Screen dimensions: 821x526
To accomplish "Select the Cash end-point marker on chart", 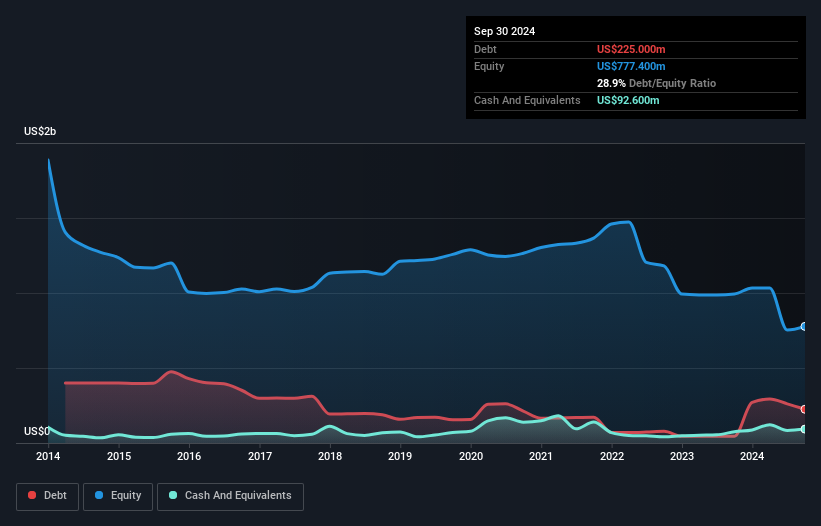I will (x=804, y=429).
